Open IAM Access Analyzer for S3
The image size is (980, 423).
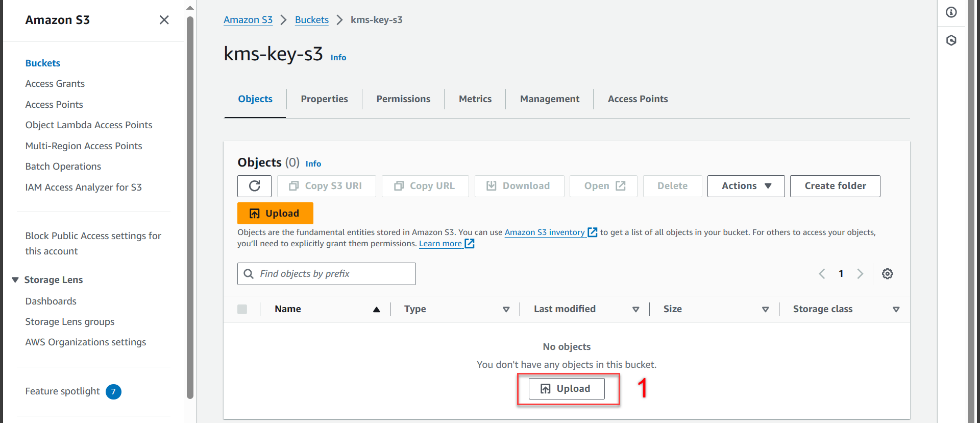point(84,187)
